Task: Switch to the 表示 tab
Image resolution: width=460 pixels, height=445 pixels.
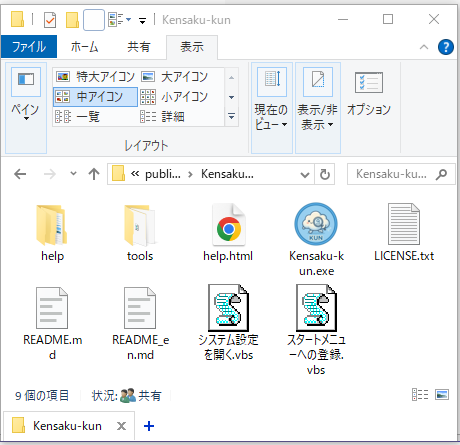Action: pyautogui.click(x=192, y=47)
